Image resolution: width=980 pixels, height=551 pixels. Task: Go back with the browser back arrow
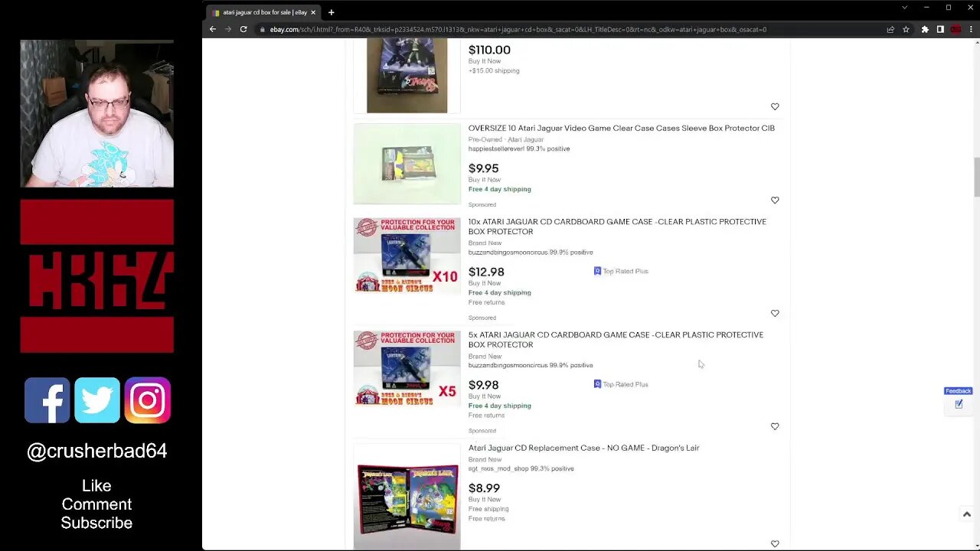pyautogui.click(x=213, y=29)
